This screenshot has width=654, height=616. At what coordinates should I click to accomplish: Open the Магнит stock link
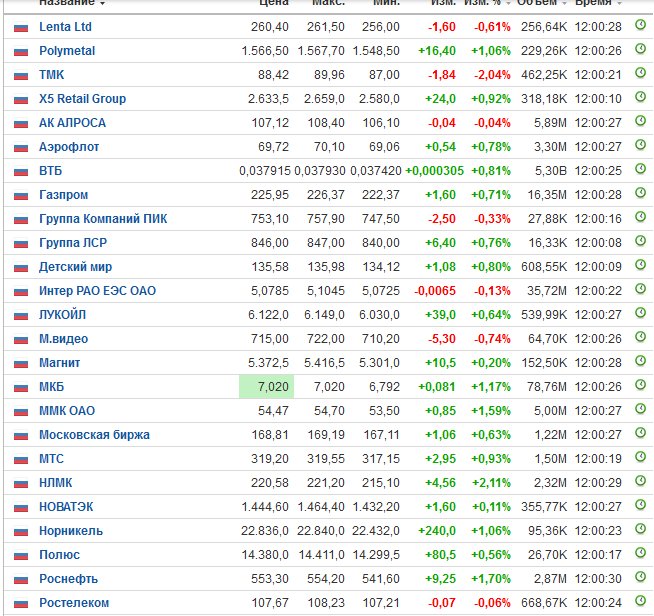[x=60, y=363]
